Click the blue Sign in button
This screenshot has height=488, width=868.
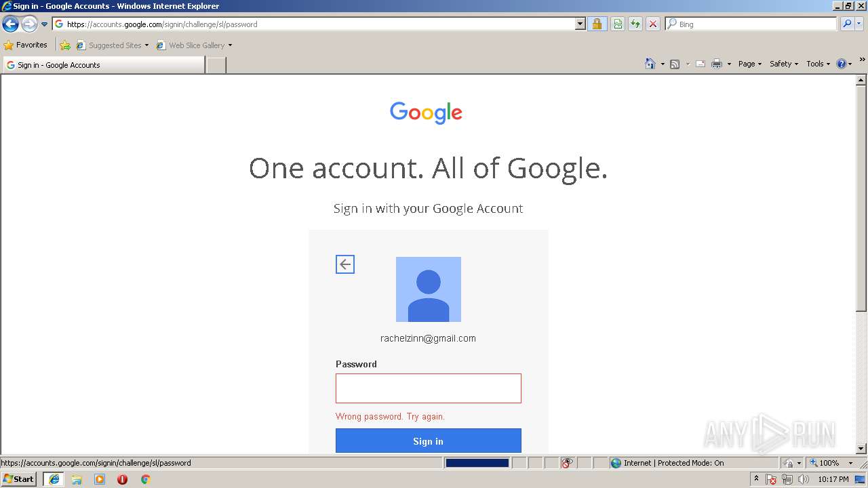click(429, 441)
